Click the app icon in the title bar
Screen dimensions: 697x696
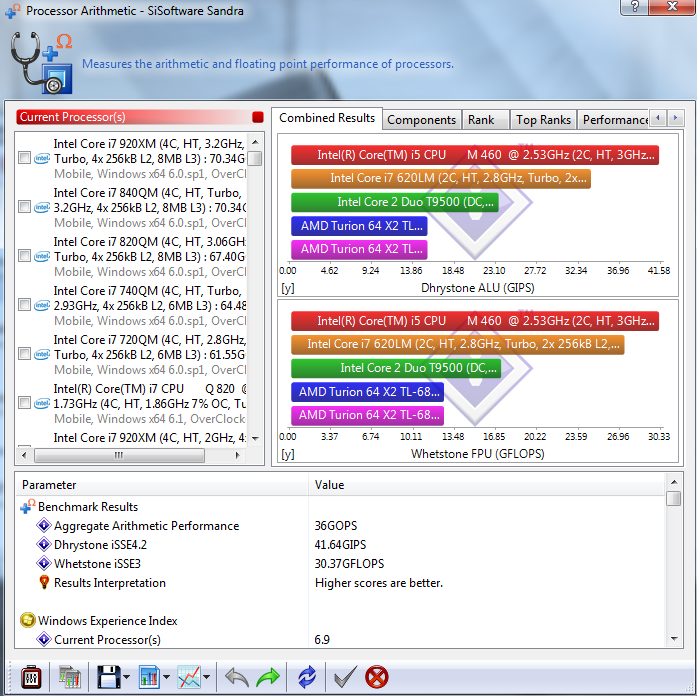pyautogui.click(x=12, y=10)
